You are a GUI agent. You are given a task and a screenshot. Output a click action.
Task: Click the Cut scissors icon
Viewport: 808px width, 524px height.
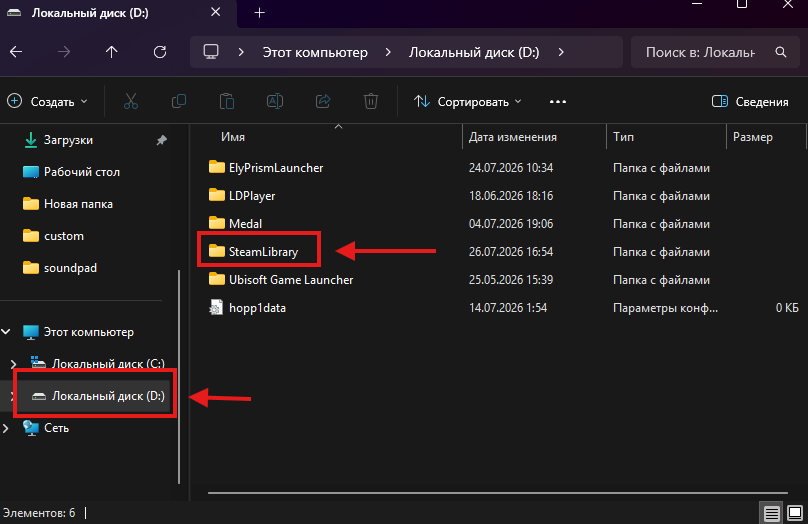click(131, 102)
